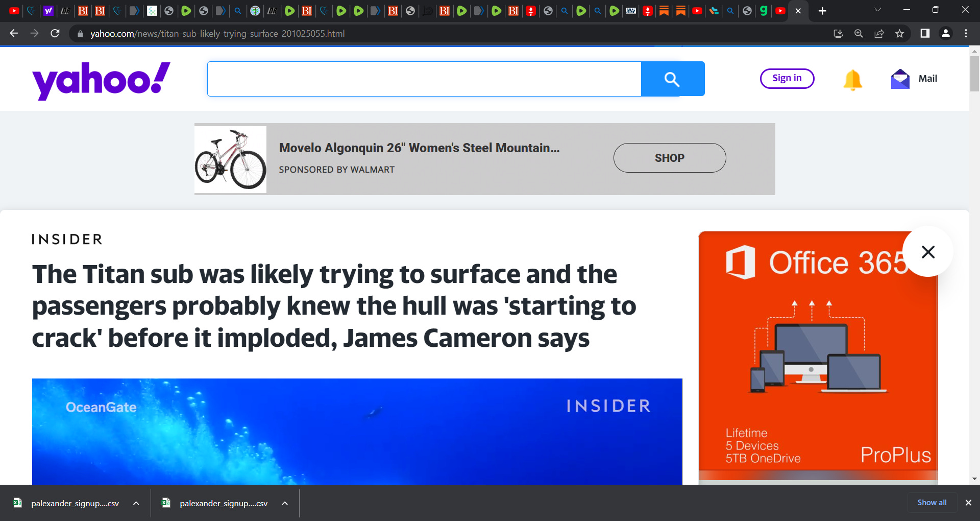Bookmark this page with the star icon
Screen dimensions: 980x521
pyautogui.click(x=899, y=34)
